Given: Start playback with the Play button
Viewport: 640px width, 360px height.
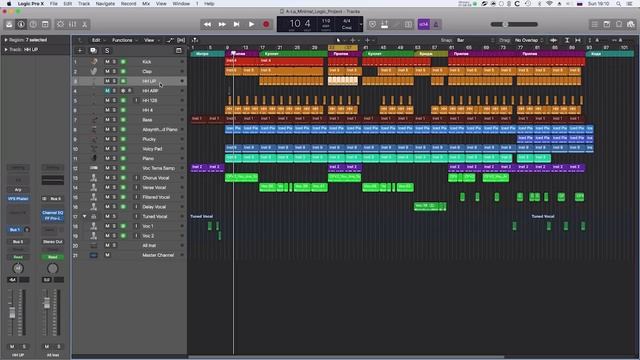Looking at the screenshot, I should (251, 24).
